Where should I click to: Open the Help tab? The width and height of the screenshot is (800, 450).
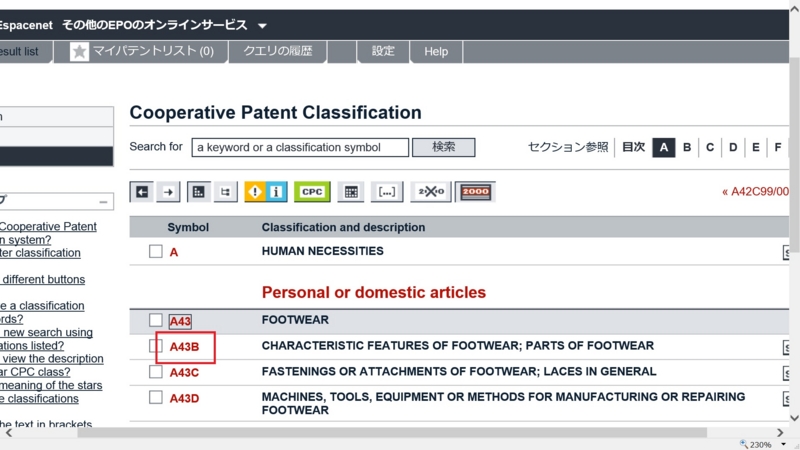pyautogui.click(x=436, y=52)
